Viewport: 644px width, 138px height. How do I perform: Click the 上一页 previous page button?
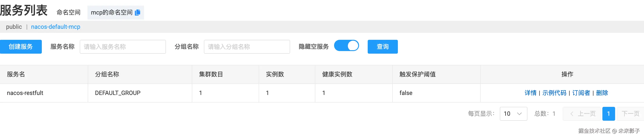pyautogui.click(x=581, y=114)
